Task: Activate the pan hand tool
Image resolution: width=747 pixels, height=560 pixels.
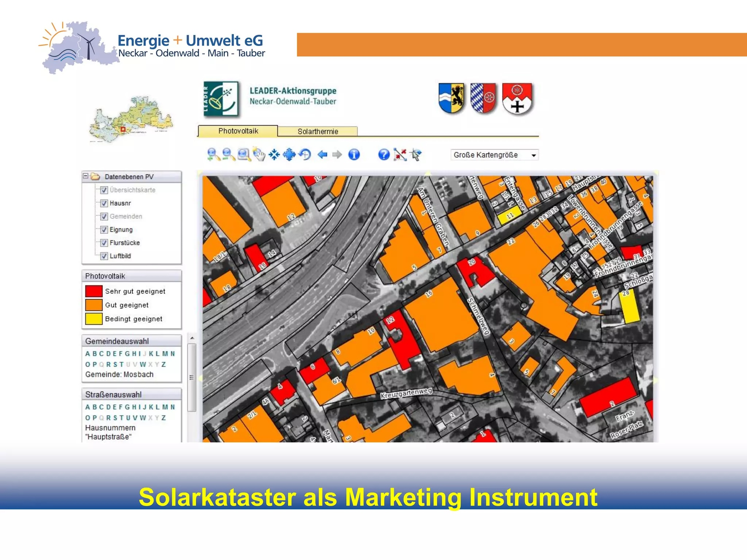Action: point(259,155)
